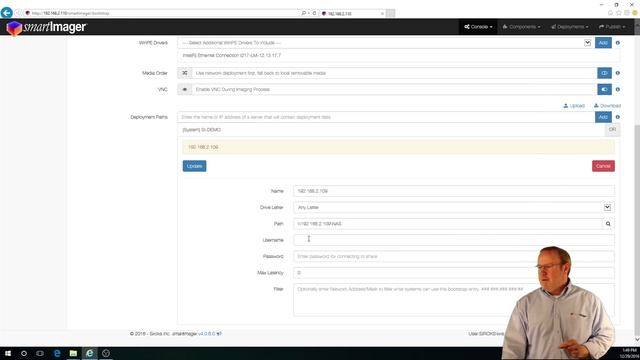Viewport: 640px width, 360px height.
Task: Open Task View on the taskbar
Action: click(40, 353)
